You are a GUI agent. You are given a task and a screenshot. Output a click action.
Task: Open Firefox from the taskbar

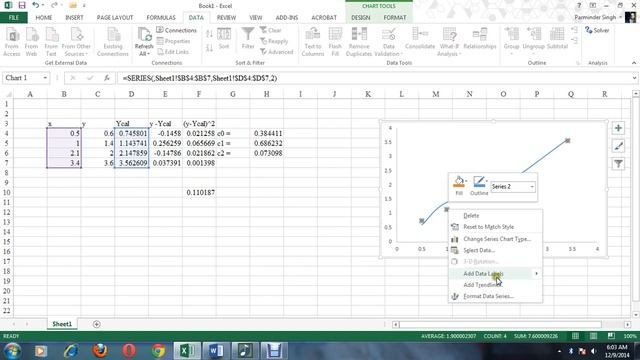[100, 351]
